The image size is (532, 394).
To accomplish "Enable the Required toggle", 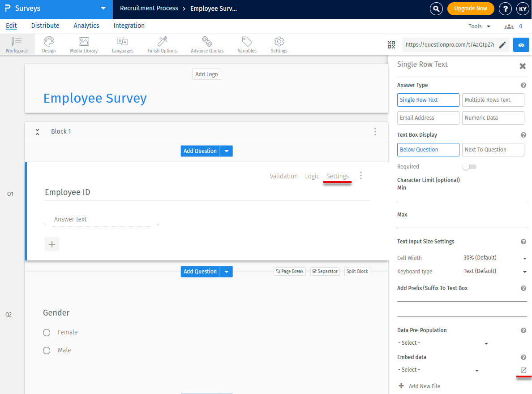I will [x=469, y=166].
